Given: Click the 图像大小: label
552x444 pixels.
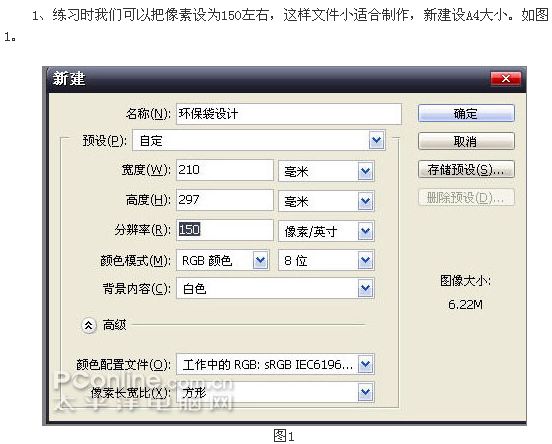Looking at the screenshot, I should pos(465,281).
